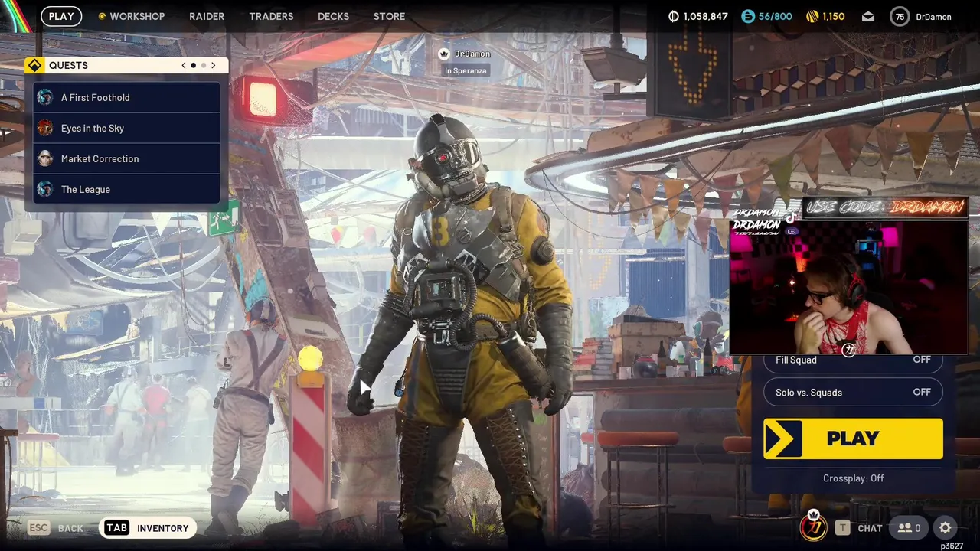Screen dimensions: 980x551
Task: Go to previous quests page arrow
Action: tap(184, 65)
